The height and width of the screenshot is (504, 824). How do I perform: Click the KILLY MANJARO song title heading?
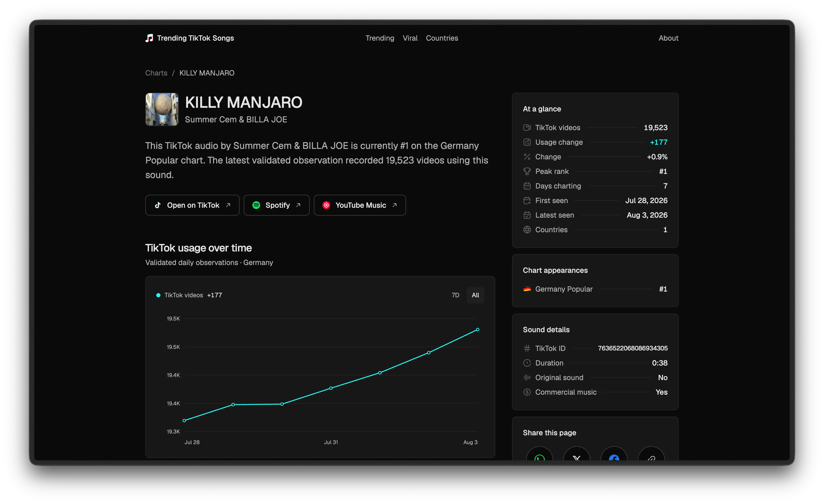(244, 102)
